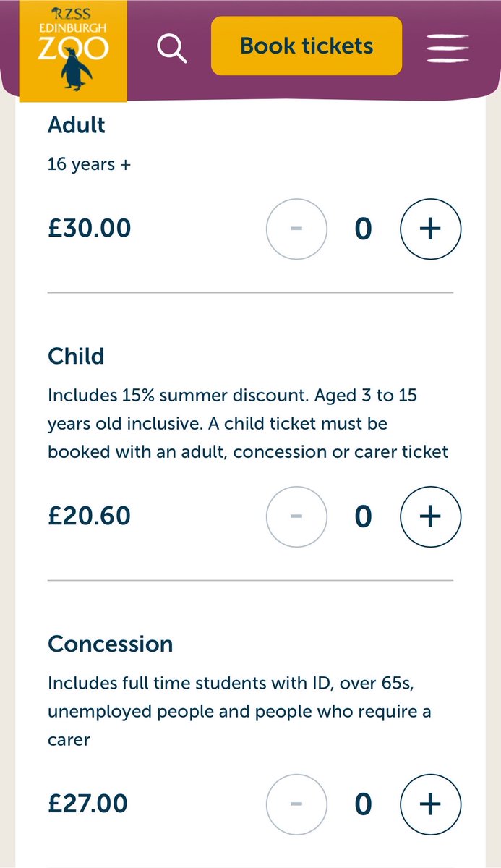Increase Adult ticket quantity with plus
The height and width of the screenshot is (868, 501).
pos(430,229)
